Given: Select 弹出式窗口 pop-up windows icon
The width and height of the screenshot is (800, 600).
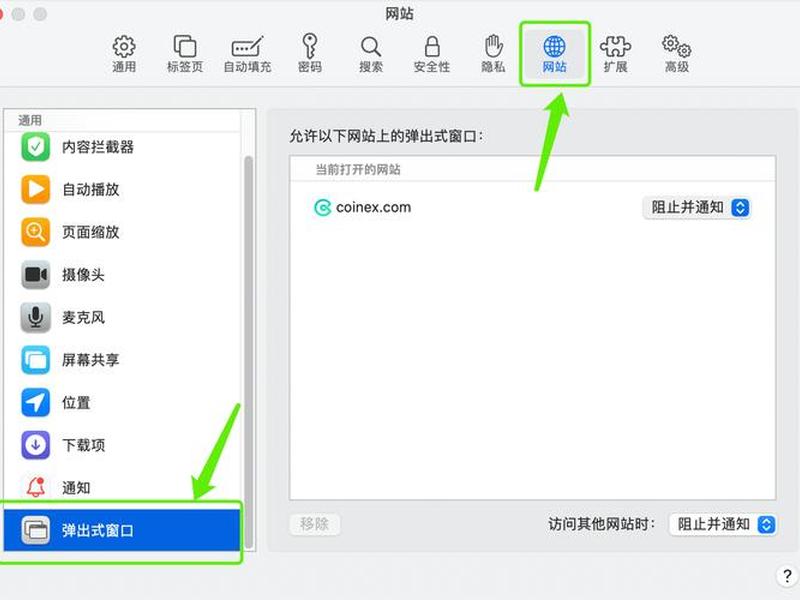Looking at the screenshot, I should tap(35, 530).
